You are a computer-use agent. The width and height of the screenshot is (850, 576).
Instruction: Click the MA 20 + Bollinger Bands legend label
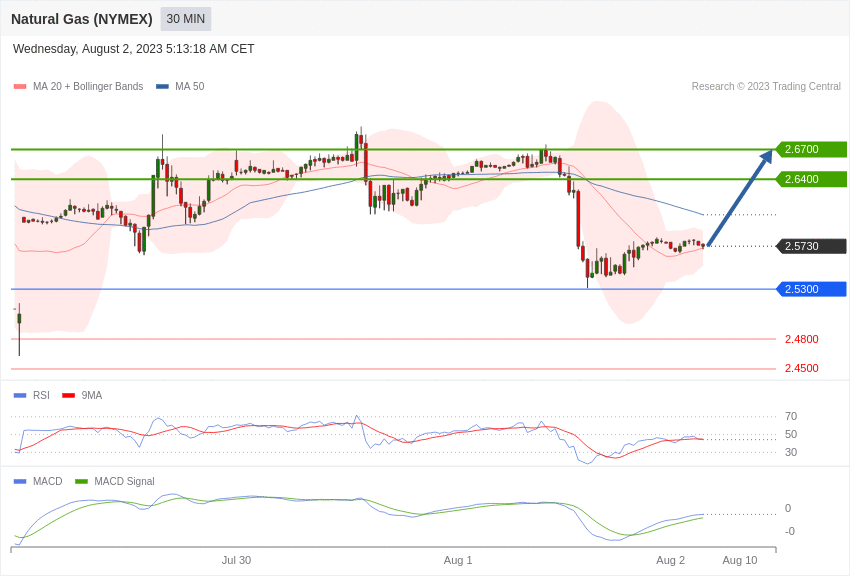pyautogui.click(x=88, y=86)
